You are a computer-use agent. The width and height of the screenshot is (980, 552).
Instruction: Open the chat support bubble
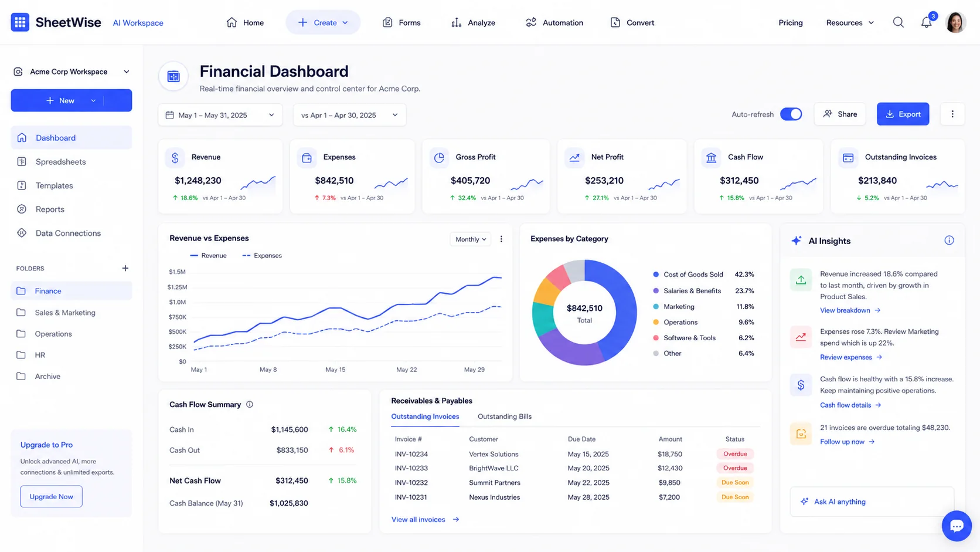point(957,526)
